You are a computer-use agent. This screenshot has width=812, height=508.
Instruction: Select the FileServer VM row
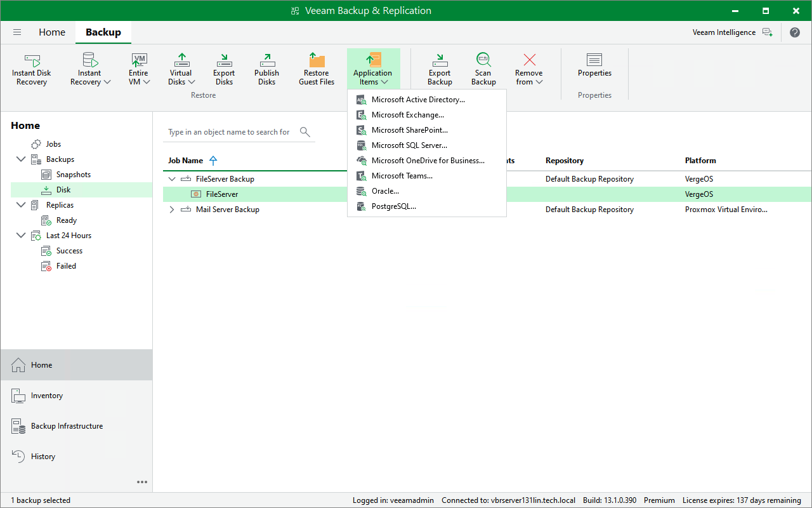487,194
